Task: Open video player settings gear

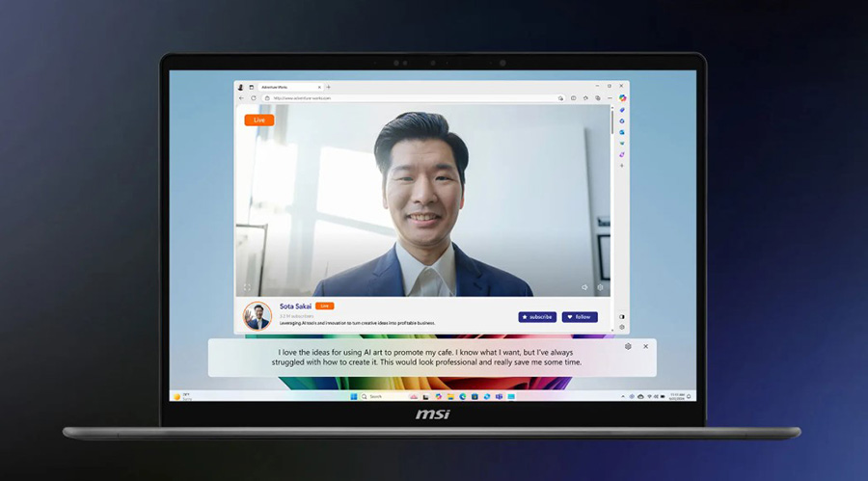Action: pos(600,287)
